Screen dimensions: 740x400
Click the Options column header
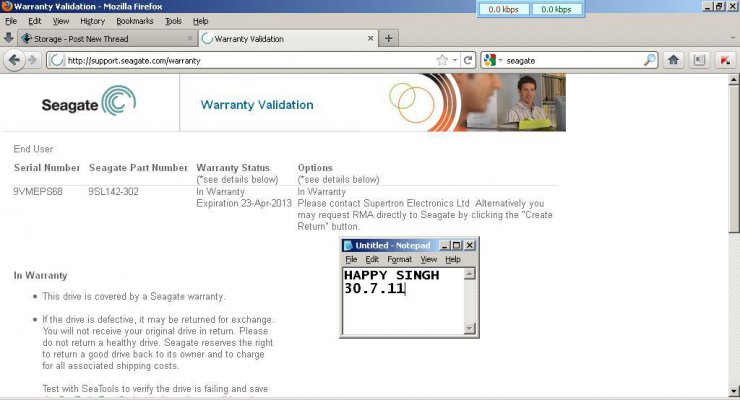click(x=315, y=168)
